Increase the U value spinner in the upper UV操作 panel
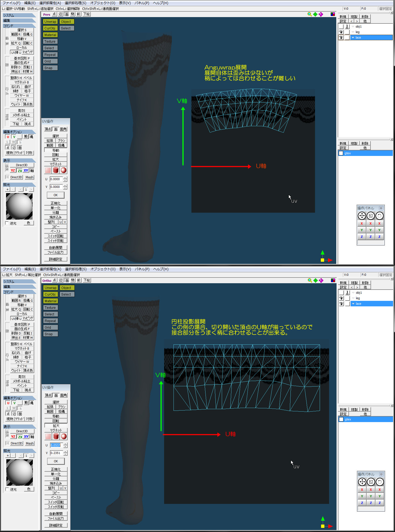395x532 pixels. point(65,178)
